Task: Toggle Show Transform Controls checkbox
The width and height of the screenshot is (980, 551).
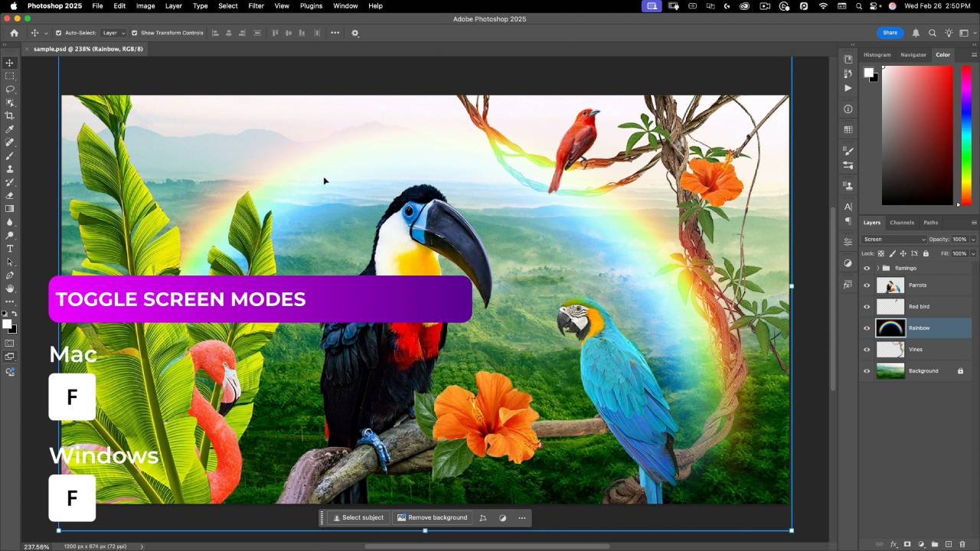Action: click(135, 33)
